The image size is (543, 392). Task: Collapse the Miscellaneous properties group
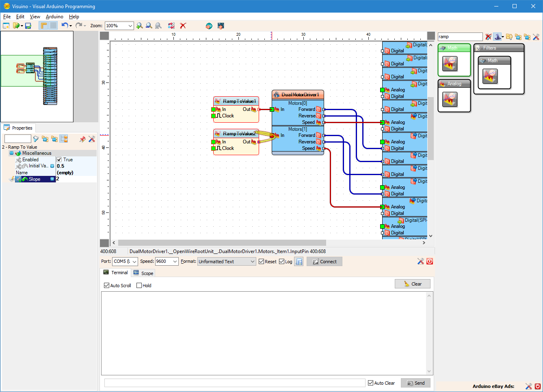point(11,153)
